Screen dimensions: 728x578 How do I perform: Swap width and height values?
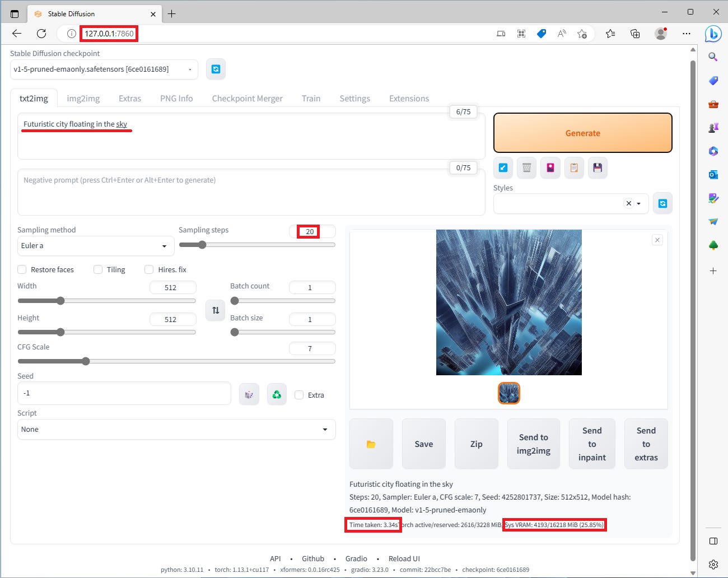[215, 310]
